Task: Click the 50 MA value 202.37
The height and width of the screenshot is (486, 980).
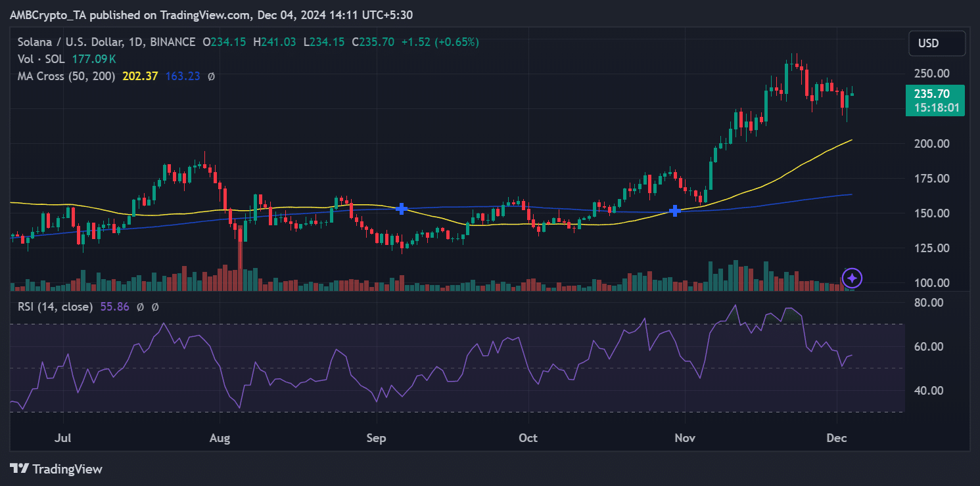Action: [140, 76]
